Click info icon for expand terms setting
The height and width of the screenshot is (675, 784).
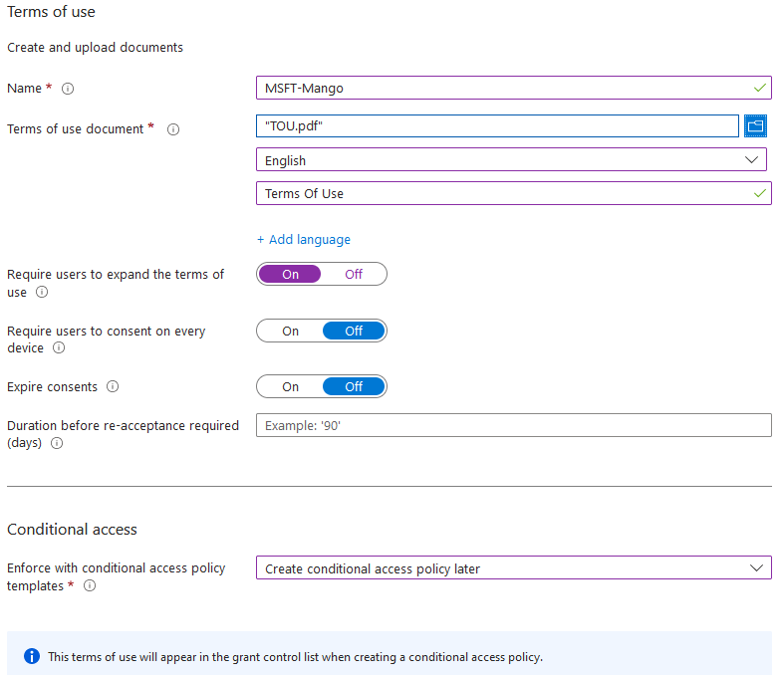tap(42, 293)
